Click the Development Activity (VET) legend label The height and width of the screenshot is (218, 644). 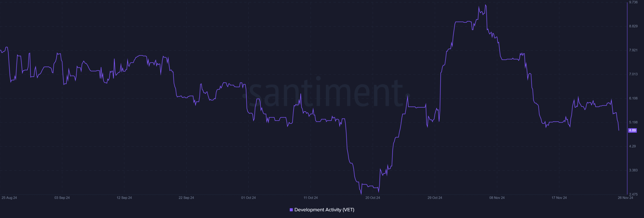pos(324,210)
